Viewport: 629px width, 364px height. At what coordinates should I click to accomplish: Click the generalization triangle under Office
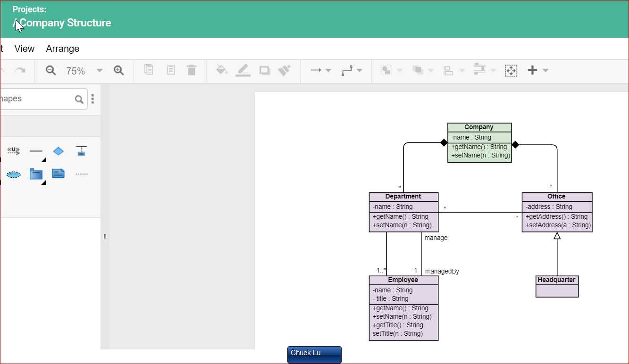(557, 236)
